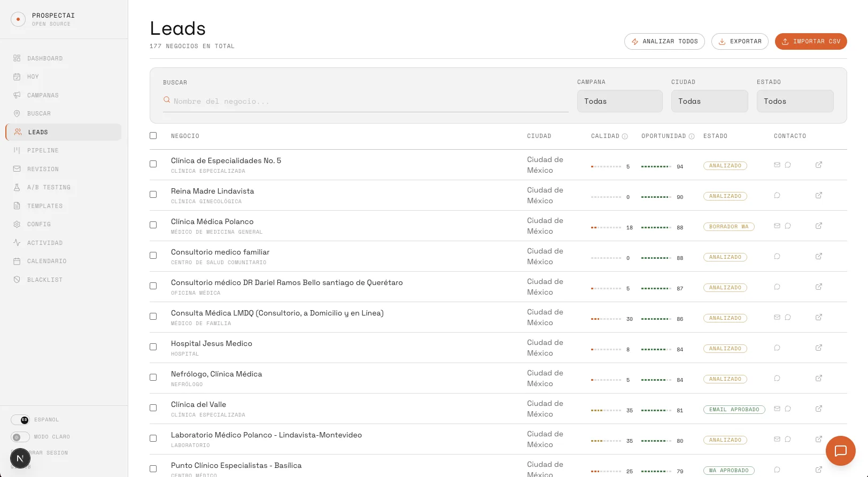
Task: Check the select-all leads checkbox
Action: pos(153,136)
